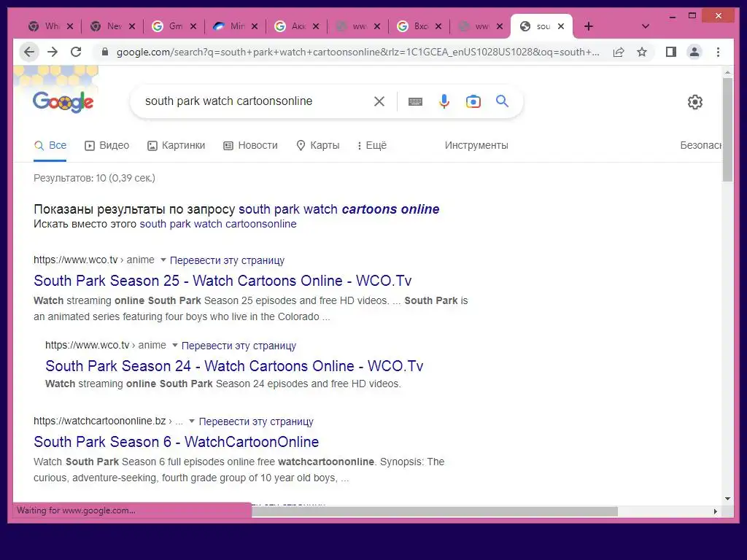Close the active 'sou' tab
The image size is (747, 560).
coord(561,26)
